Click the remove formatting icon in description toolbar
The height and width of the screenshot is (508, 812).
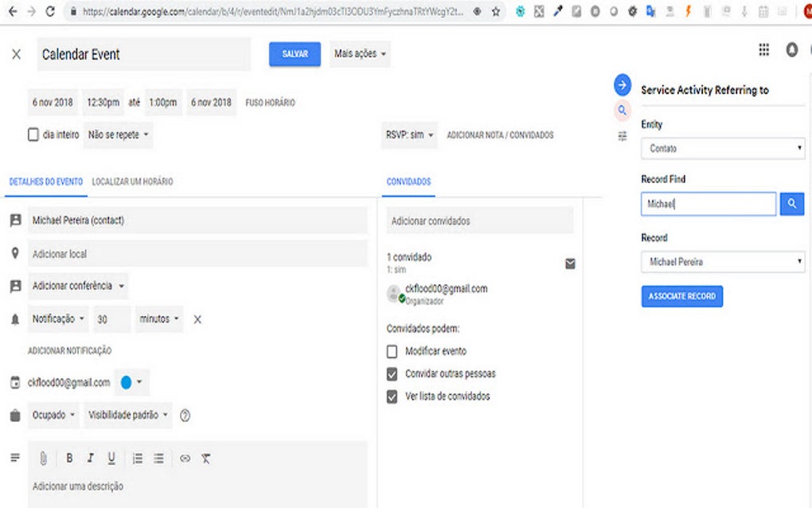205,458
